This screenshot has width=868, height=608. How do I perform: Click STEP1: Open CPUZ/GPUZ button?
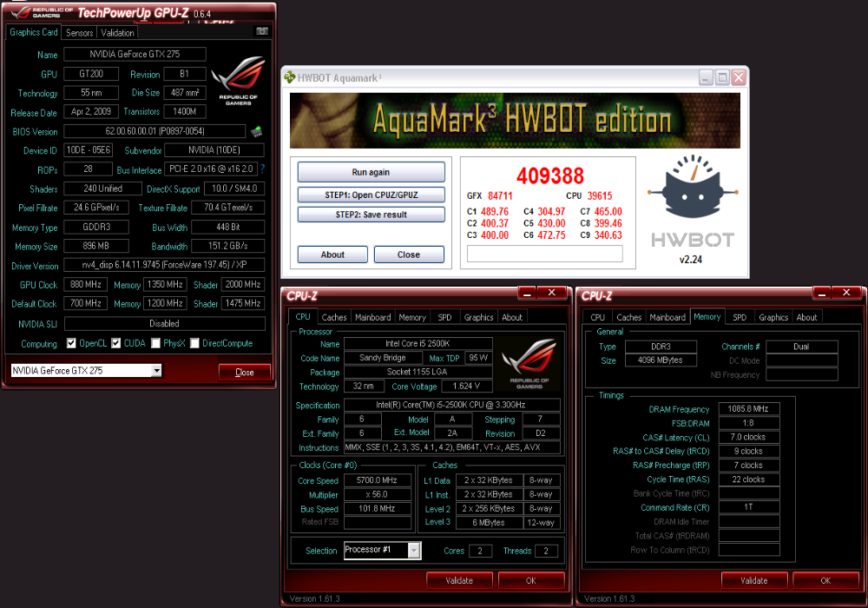371,195
